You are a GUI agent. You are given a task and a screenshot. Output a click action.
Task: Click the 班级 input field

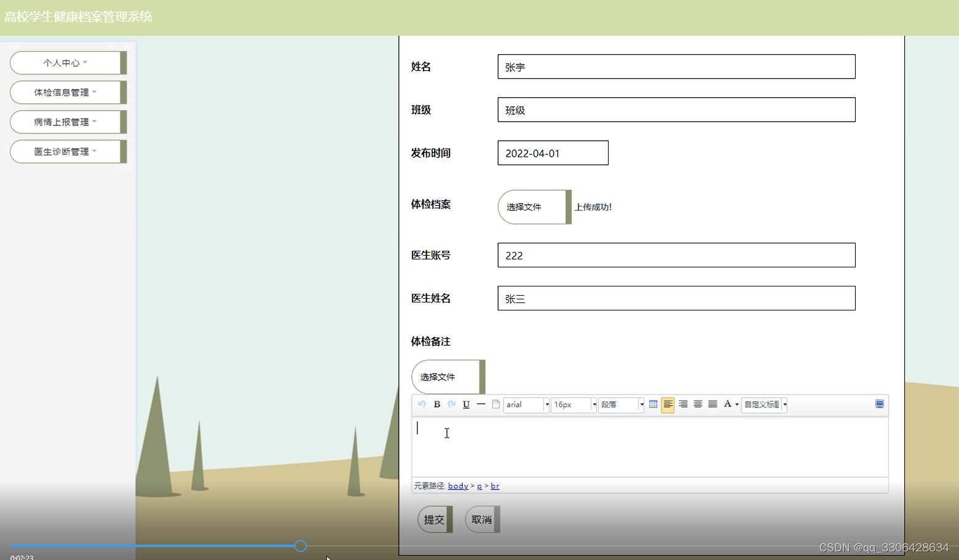[x=676, y=109]
